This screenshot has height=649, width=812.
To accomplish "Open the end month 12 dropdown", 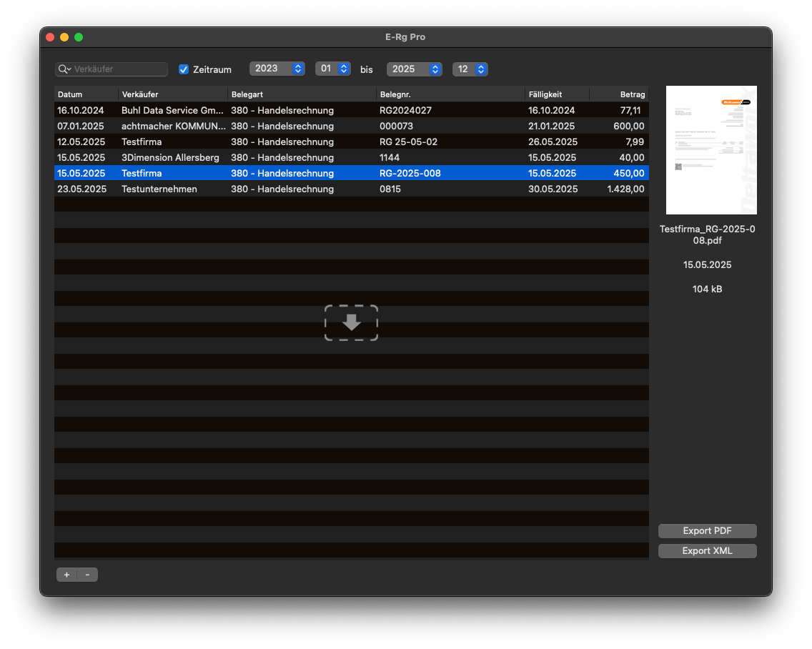I will point(470,69).
